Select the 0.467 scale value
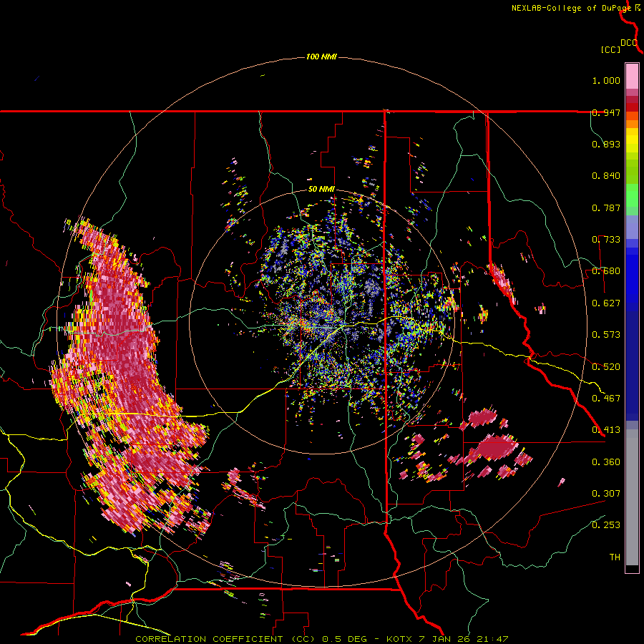Screen dimensions: 644x644 click(x=606, y=399)
